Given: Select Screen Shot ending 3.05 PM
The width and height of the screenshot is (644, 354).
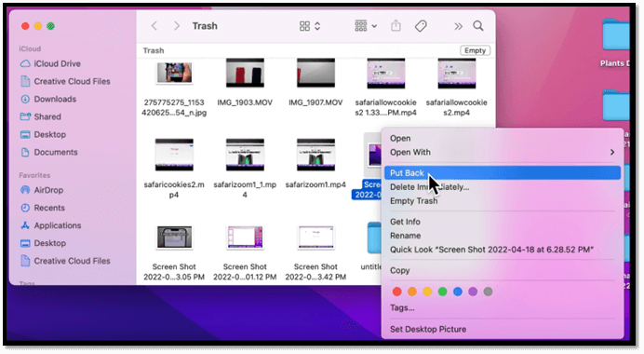Looking at the screenshot, I should point(174,238).
